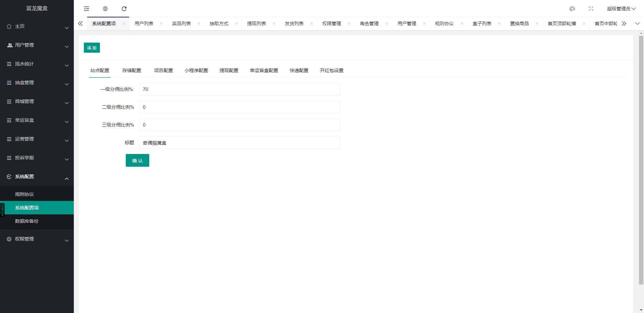Switch to the 盒子列表 tab
Image resolution: width=644 pixels, height=313 pixels.
[x=482, y=23]
